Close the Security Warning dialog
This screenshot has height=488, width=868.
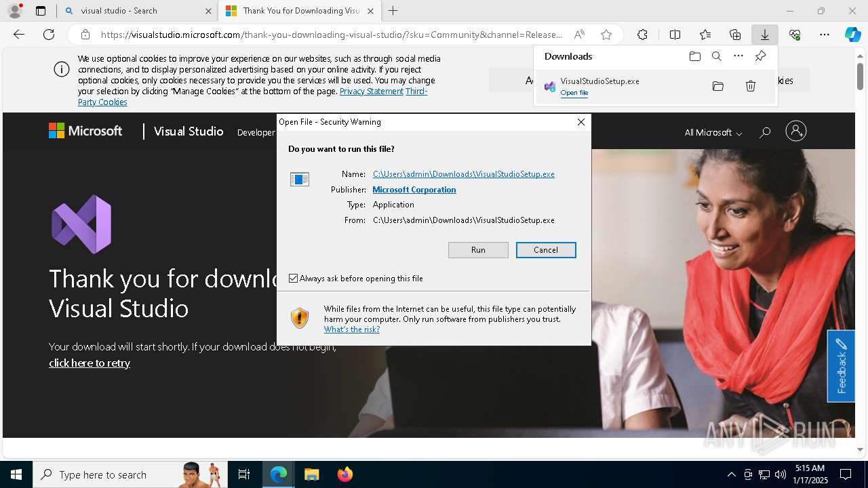coord(581,122)
